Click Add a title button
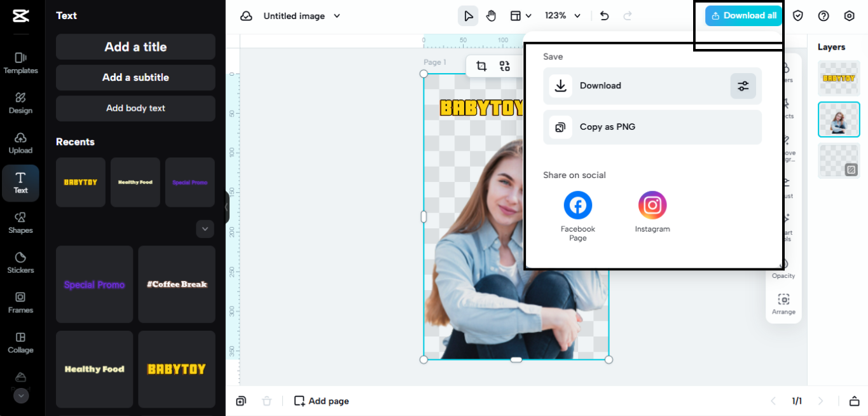 point(135,47)
